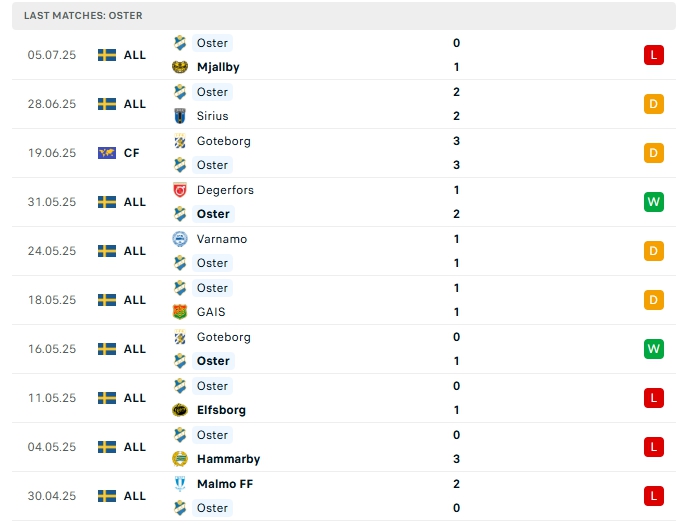The image size is (686, 525).
Task: Click the Varnamo team badge
Action: (180, 239)
